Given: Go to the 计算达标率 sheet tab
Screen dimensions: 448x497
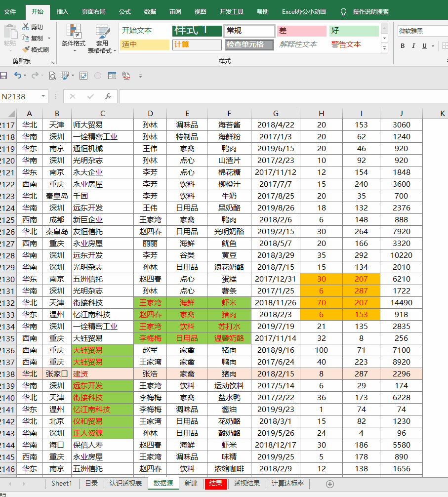Looking at the screenshot, I should (287, 483).
